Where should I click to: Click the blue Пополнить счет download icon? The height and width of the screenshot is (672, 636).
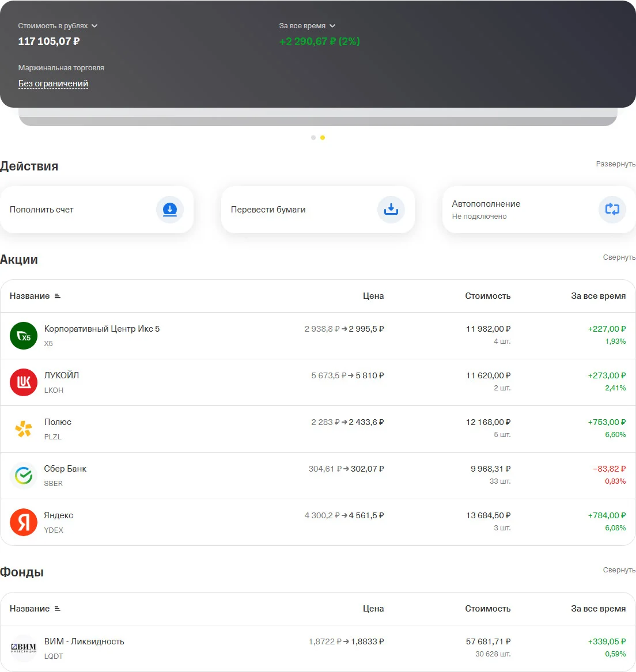170,210
